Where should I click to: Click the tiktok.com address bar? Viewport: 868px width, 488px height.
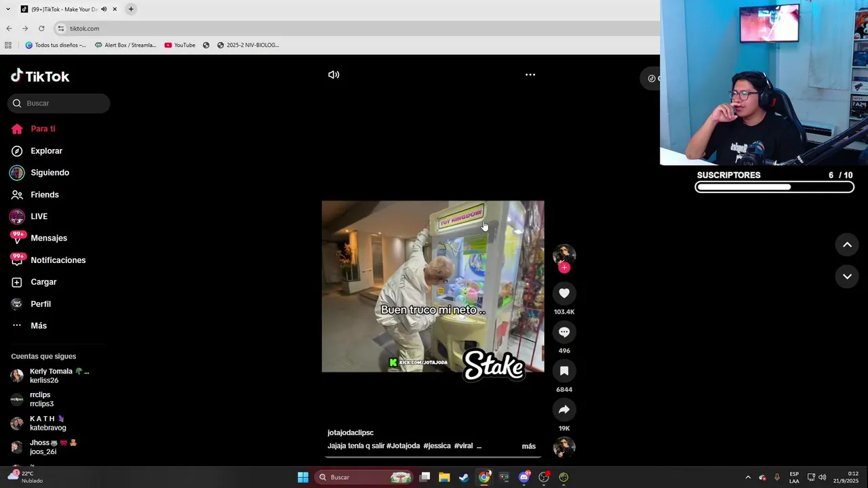point(356,28)
